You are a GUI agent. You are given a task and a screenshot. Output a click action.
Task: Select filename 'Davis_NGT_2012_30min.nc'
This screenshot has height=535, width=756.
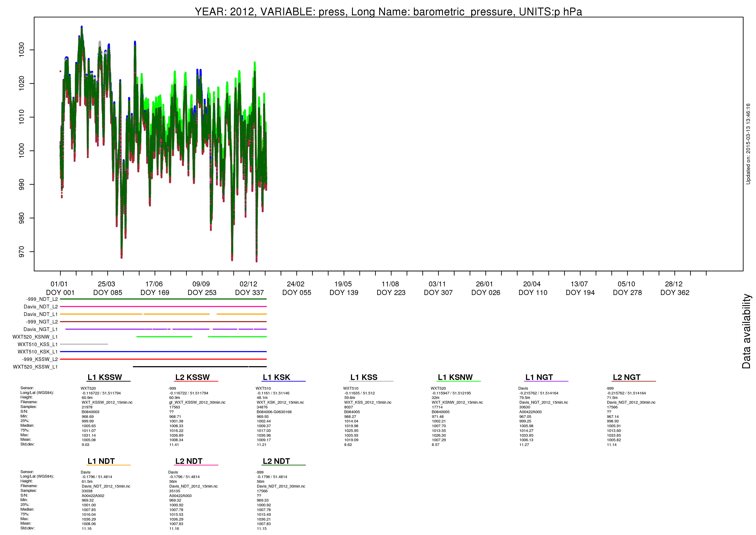631,403
